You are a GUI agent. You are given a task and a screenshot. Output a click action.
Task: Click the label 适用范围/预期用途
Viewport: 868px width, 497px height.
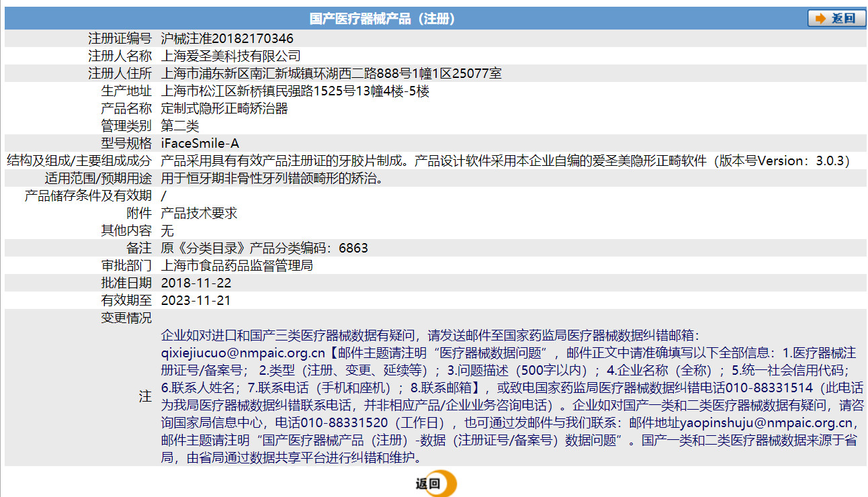click(98, 179)
